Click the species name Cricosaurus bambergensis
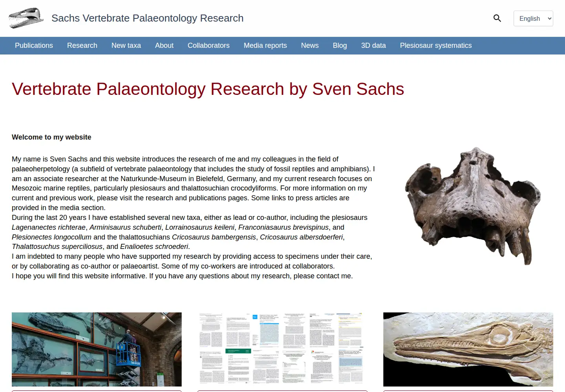 click(x=214, y=237)
